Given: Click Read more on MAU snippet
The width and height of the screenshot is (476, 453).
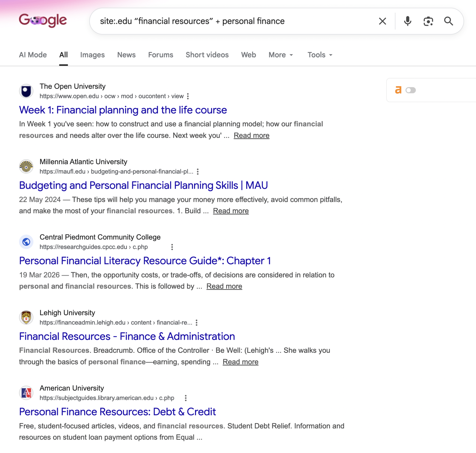Looking at the screenshot, I should tap(231, 211).
